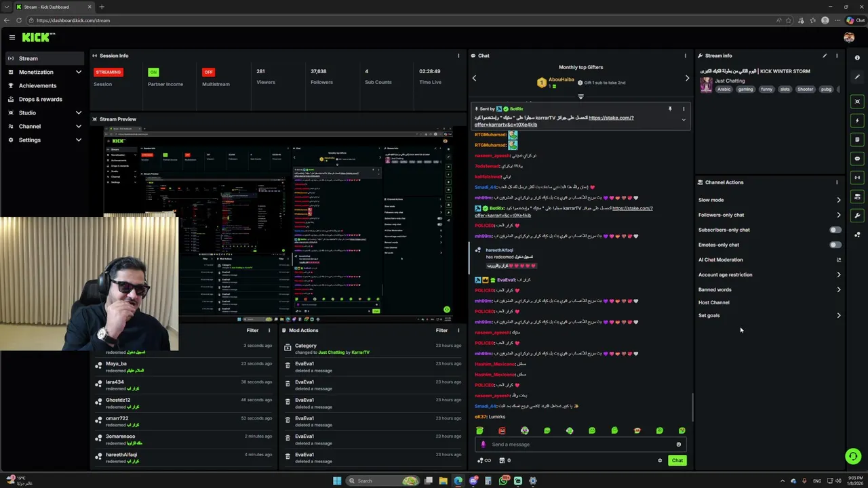The height and width of the screenshot is (488, 868).
Task: Open Slow mode options arrow
Action: (839, 200)
